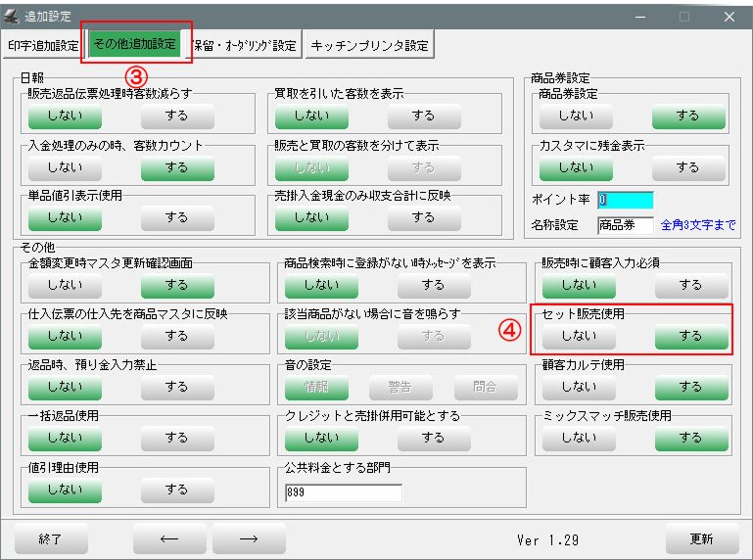Open the キッチンプリンタ設定 tab
The image size is (753, 560).
(369, 45)
